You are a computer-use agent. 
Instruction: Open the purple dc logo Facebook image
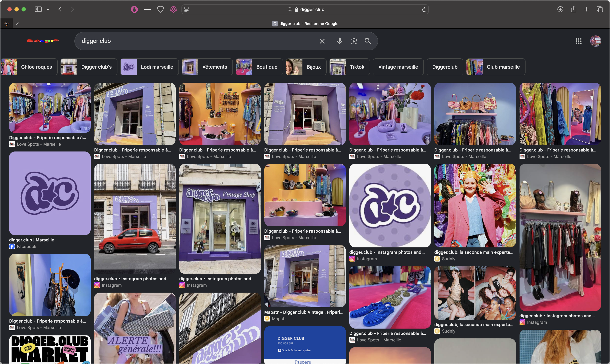click(50, 193)
